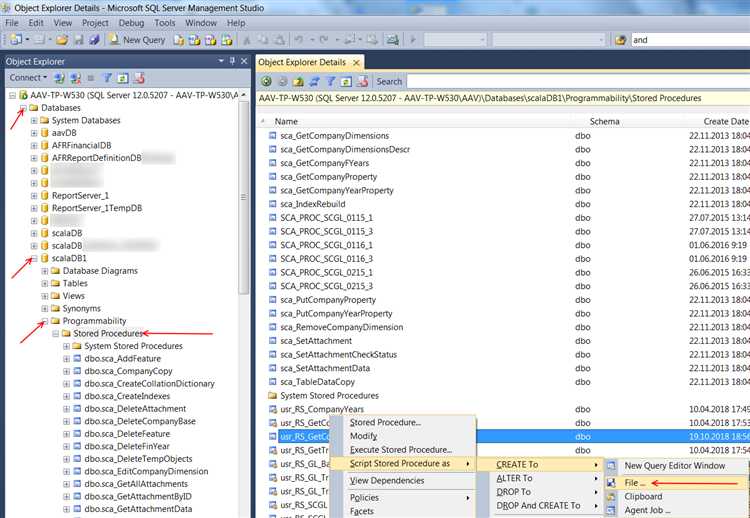
Task: Choose 'New Query Editor Window' option
Action: click(675, 466)
